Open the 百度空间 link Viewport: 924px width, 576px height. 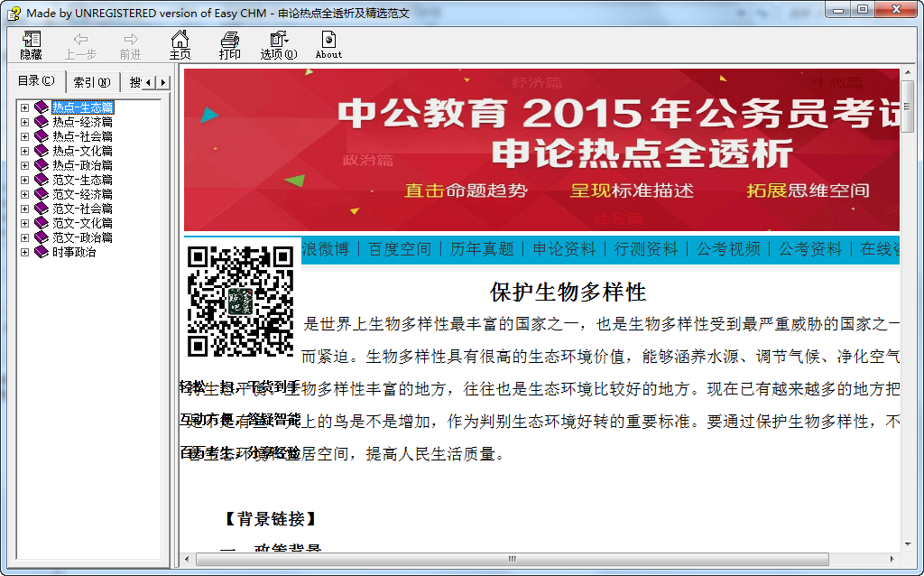pos(400,249)
